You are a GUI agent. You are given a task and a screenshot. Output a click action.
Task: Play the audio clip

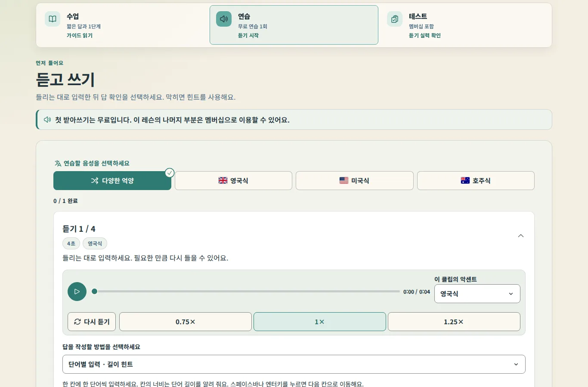(77, 292)
